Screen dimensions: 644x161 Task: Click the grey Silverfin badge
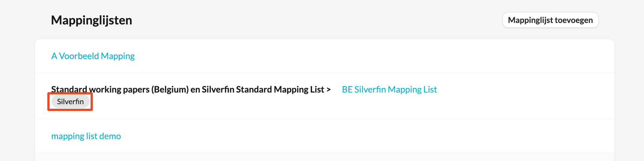pos(70,102)
